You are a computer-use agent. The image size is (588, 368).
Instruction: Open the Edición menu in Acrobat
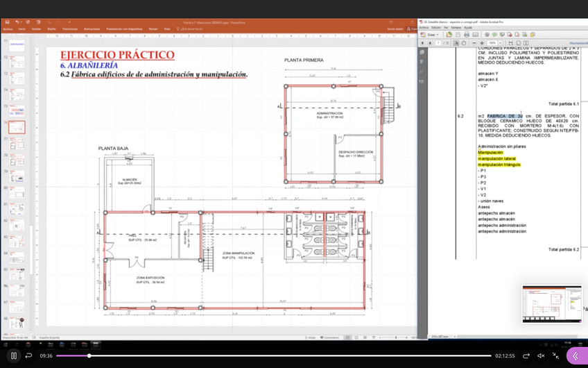(436, 28)
